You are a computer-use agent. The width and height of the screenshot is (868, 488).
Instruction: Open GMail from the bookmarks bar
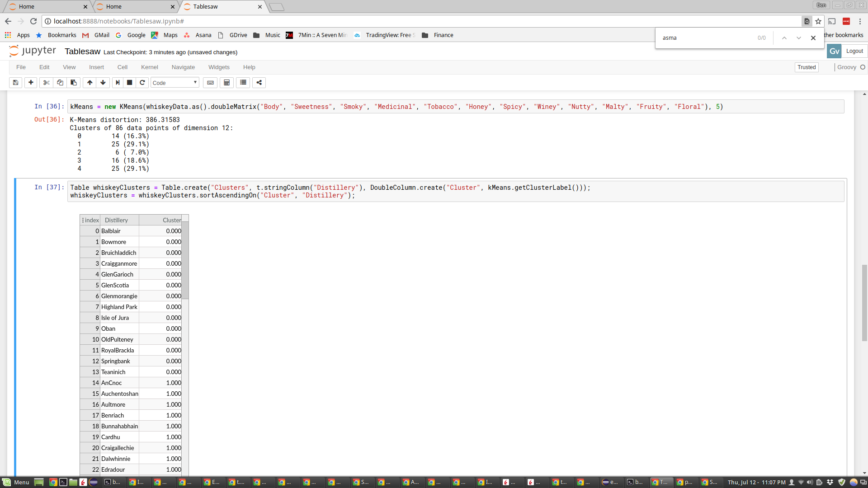102,35
